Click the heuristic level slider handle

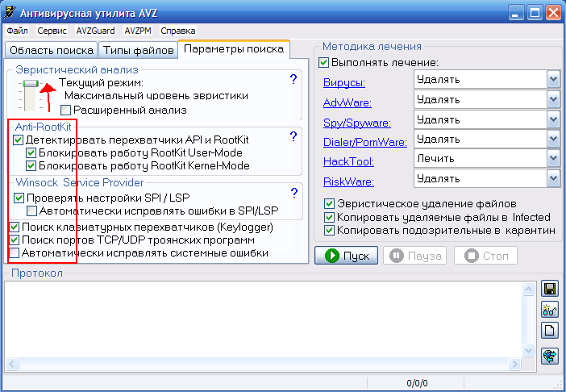(31, 84)
